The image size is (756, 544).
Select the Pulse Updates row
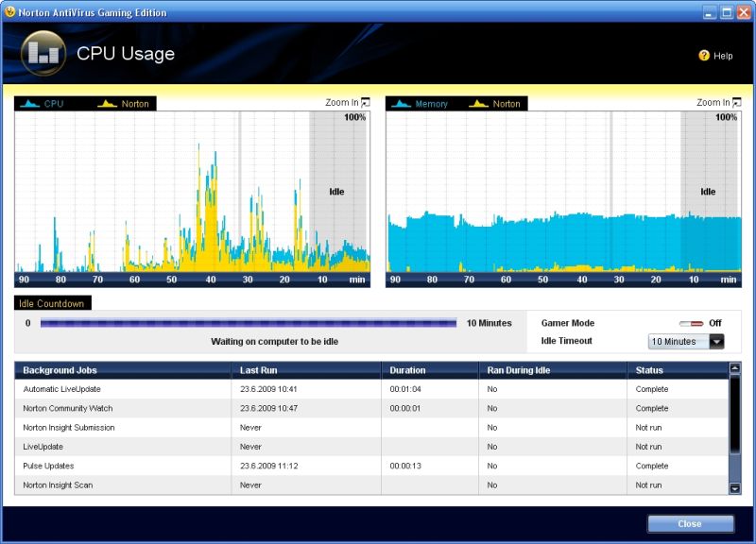coord(371,466)
